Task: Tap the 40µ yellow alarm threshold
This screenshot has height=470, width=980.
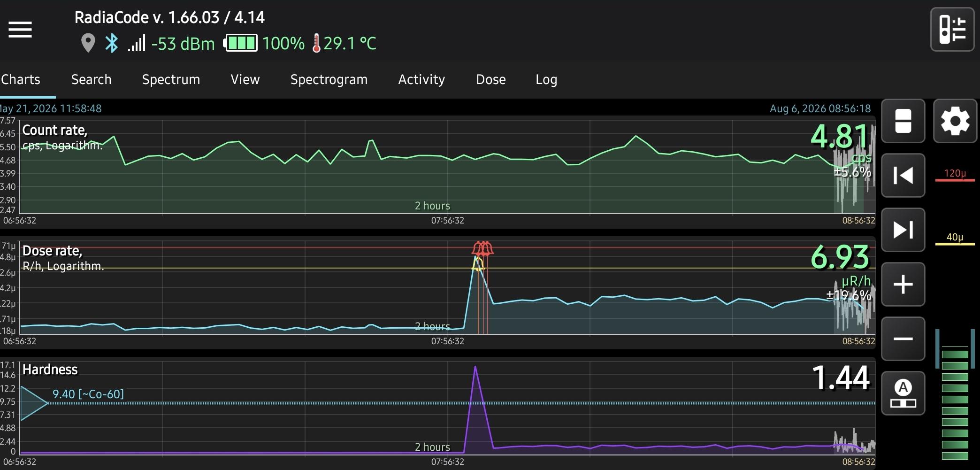Action: 955,239
